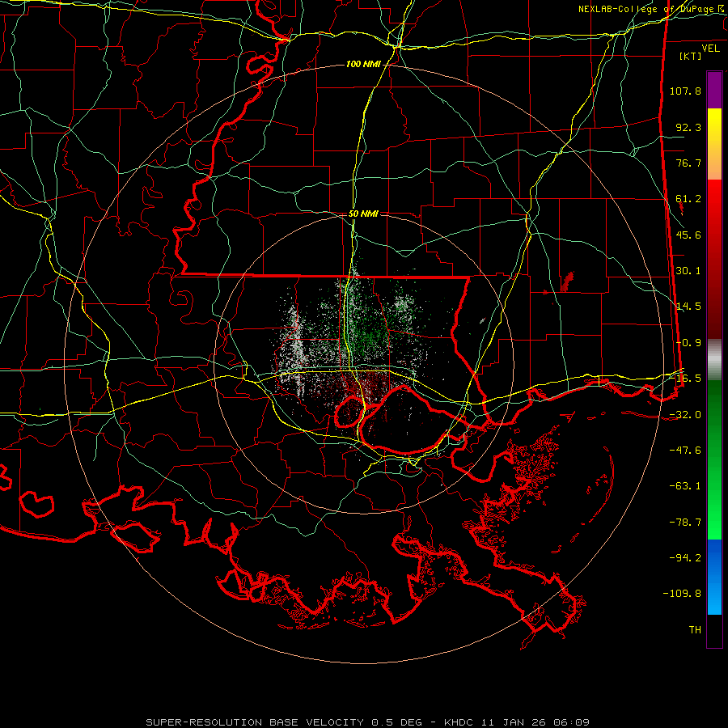Select the 14.5 legend value
728x728 pixels.
[688, 307]
